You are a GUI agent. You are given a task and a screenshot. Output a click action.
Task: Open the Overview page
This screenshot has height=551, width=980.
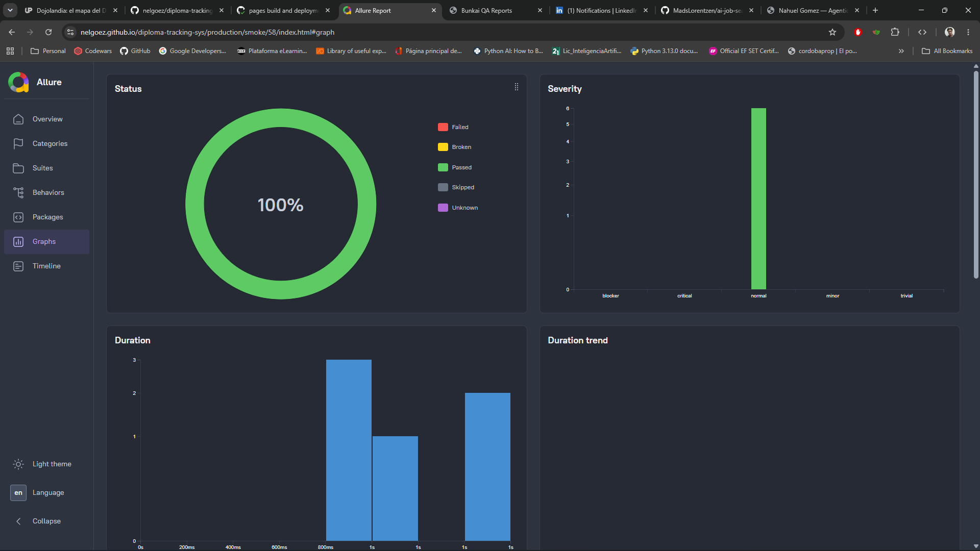click(x=46, y=119)
